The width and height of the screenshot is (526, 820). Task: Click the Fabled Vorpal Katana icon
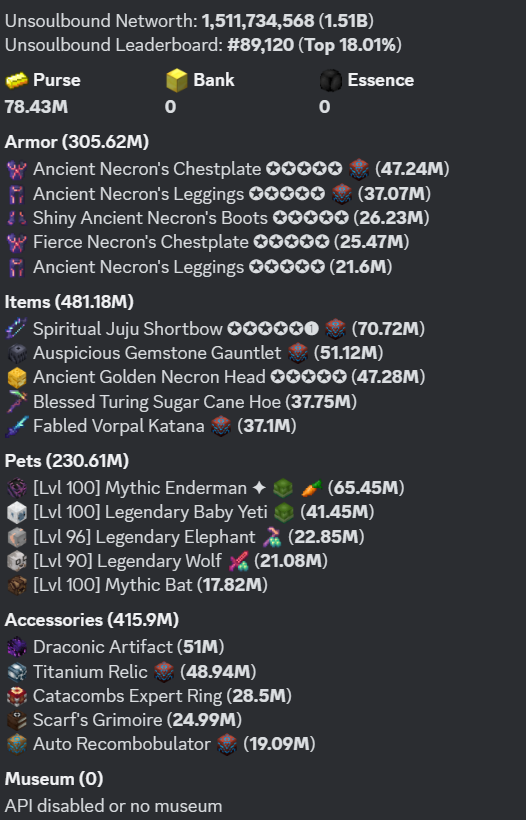[17, 426]
